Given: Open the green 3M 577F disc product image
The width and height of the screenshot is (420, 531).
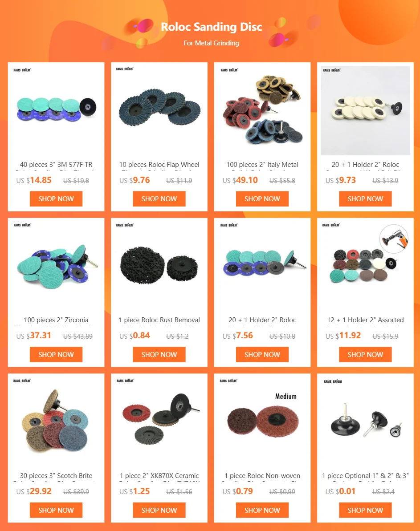Looking at the screenshot, I should click(x=56, y=110).
